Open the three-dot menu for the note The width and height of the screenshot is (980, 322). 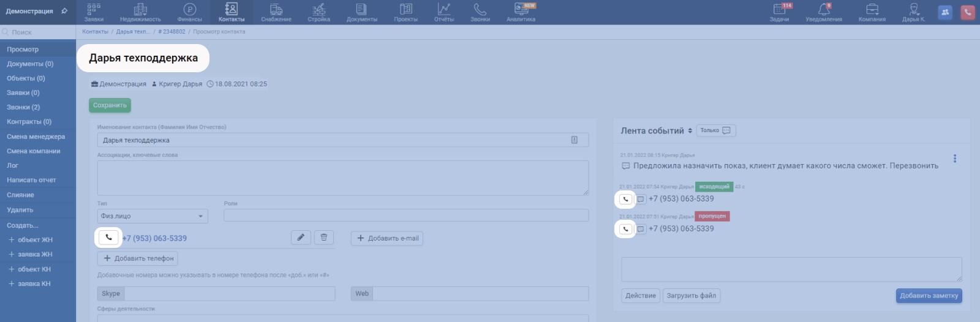click(954, 159)
